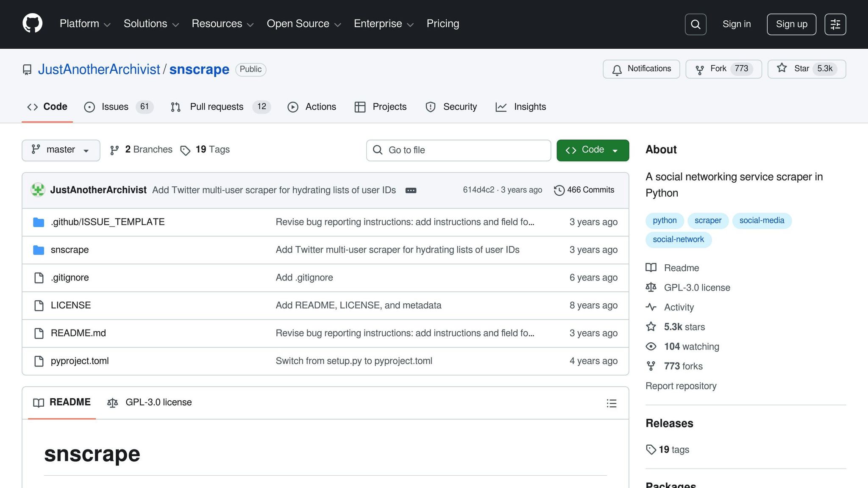Viewport: 868px width, 488px height.
Task: Click the Sign up button
Action: [x=791, y=24]
